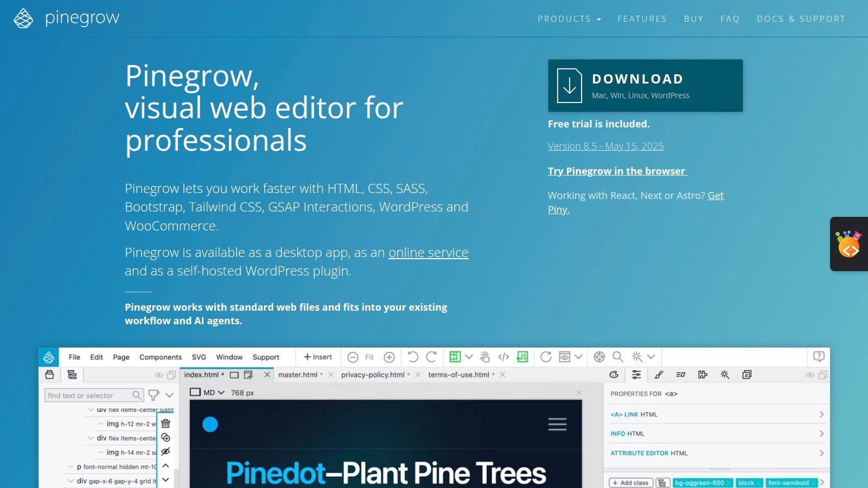Open the File menu
The height and width of the screenshot is (488, 868).
point(74,357)
